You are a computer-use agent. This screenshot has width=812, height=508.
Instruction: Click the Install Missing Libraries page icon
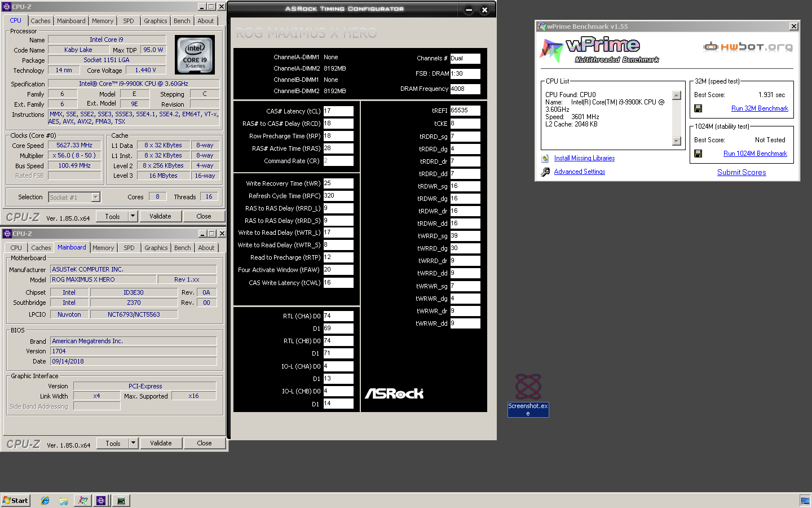click(x=545, y=159)
